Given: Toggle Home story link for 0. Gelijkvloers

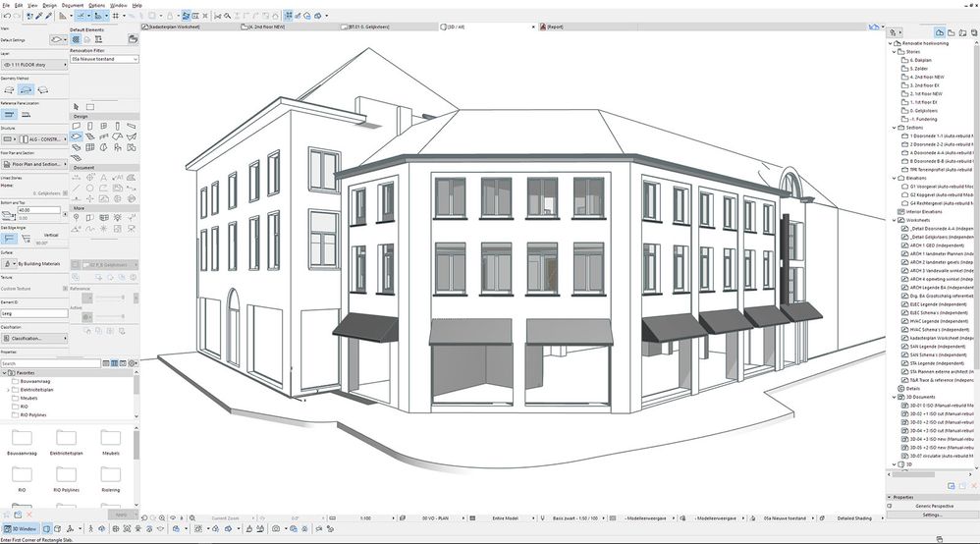Looking at the screenshot, I should pyautogui.click(x=65, y=193).
